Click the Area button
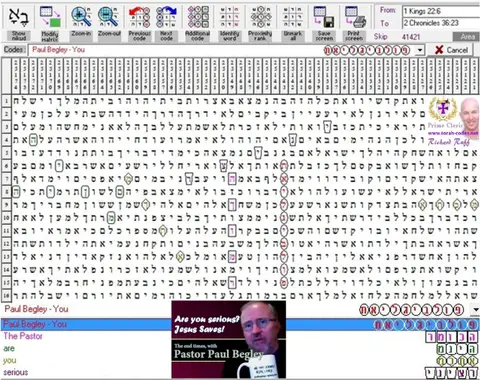480x380 pixels. pyautogui.click(x=467, y=37)
